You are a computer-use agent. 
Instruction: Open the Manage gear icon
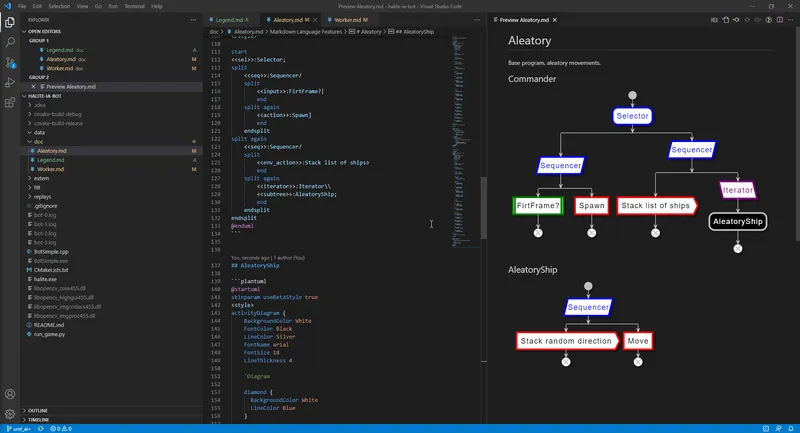point(10,414)
